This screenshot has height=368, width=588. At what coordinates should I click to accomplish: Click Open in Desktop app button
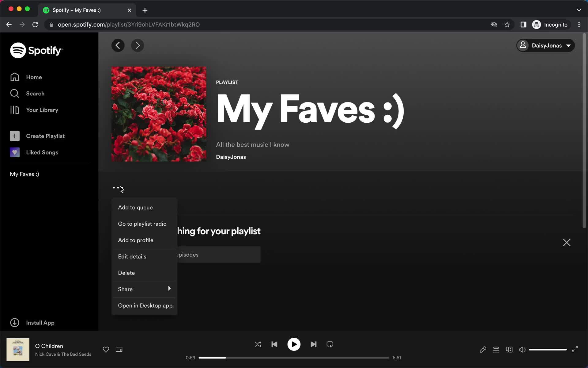[145, 305]
